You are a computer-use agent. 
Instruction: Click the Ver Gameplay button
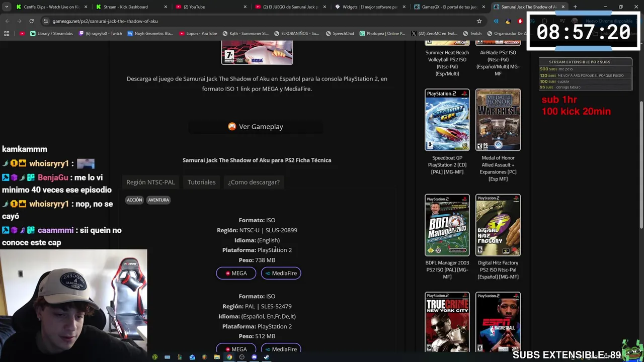point(256,127)
